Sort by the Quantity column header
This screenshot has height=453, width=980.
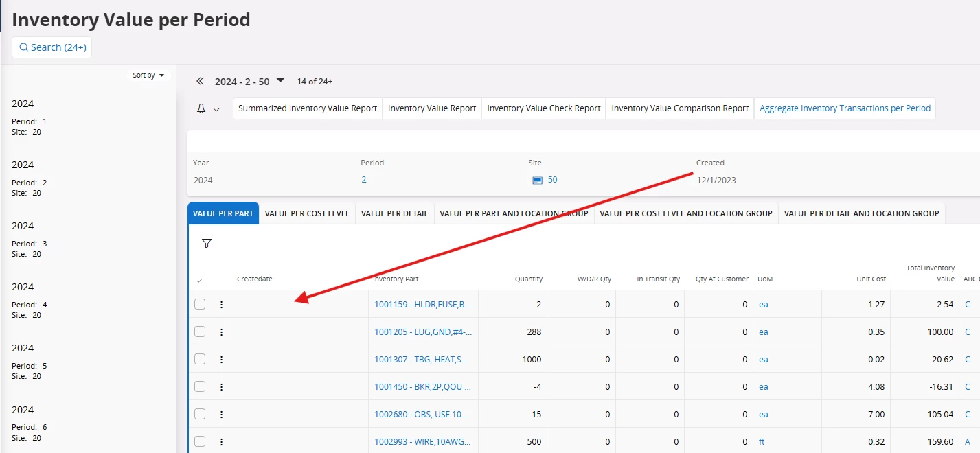tap(529, 279)
